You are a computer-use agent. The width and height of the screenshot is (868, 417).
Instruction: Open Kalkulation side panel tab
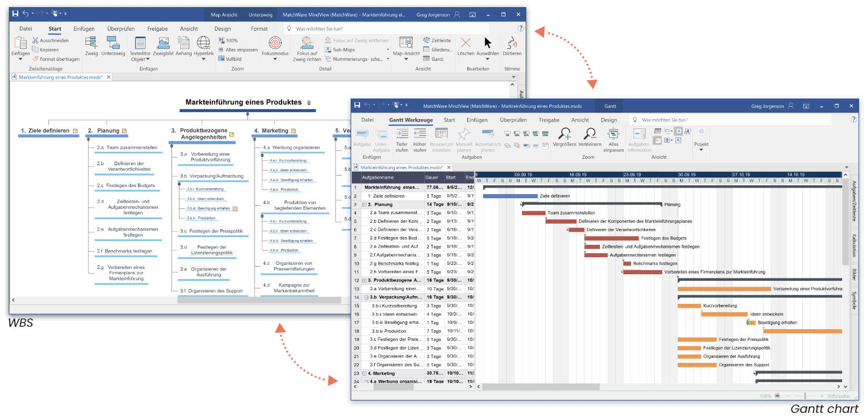854,245
